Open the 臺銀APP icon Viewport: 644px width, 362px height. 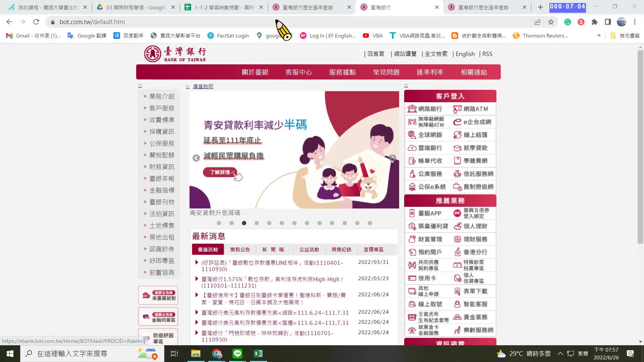coord(412,213)
